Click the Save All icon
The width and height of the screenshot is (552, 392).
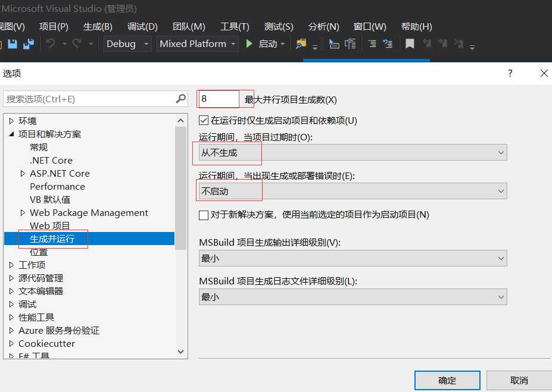point(29,44)
